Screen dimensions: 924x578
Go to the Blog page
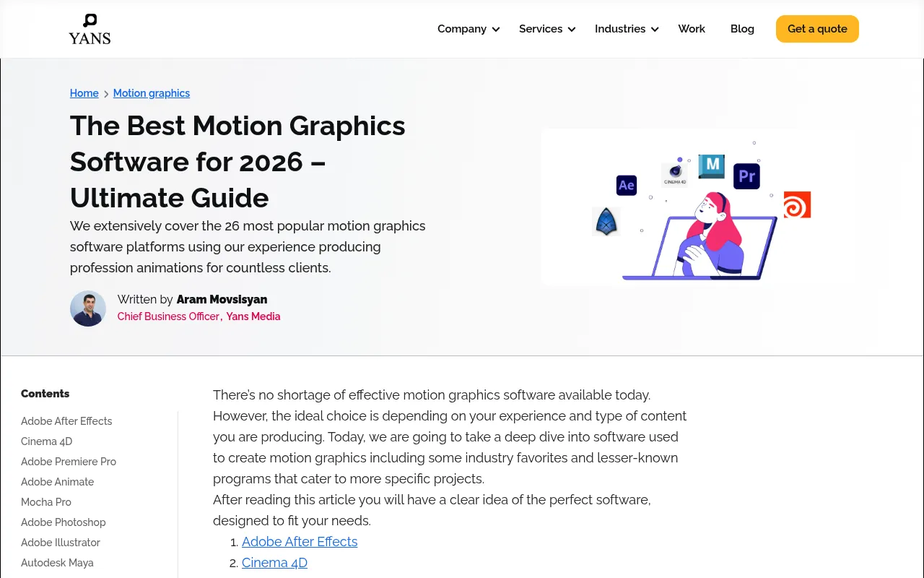[x=742, y=29]
